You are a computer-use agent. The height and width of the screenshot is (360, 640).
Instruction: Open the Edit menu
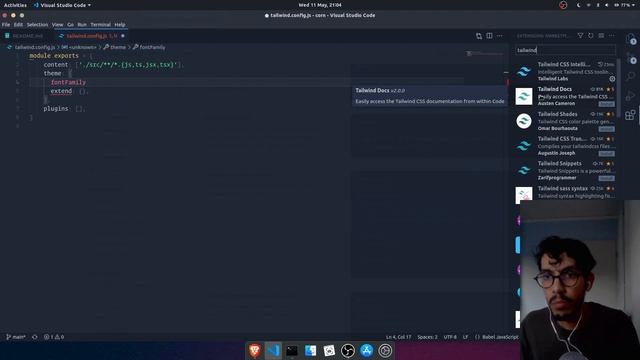[18, 24]
